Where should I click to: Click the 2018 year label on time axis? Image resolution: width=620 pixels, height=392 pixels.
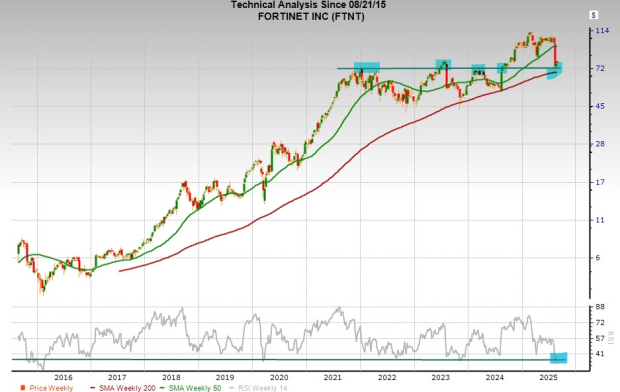tap(171, 377)
